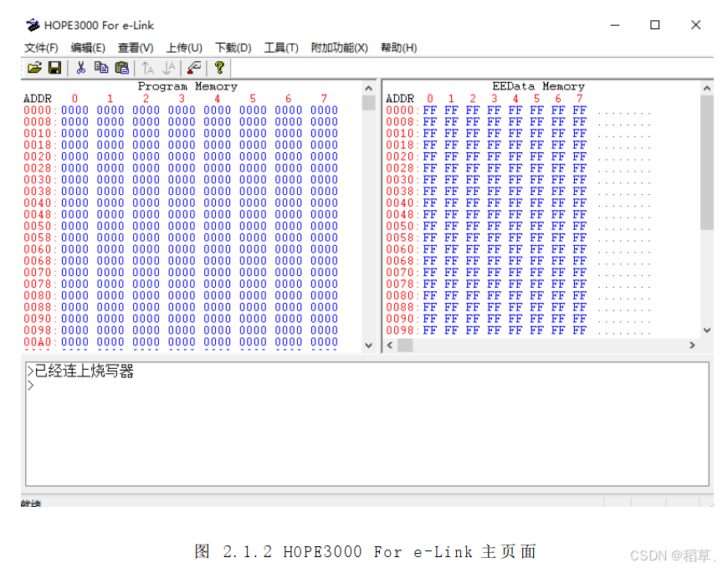This screenshot has width=728, height=568.
Task: Open the 编辑(E) menu
Action: (88, 48)
